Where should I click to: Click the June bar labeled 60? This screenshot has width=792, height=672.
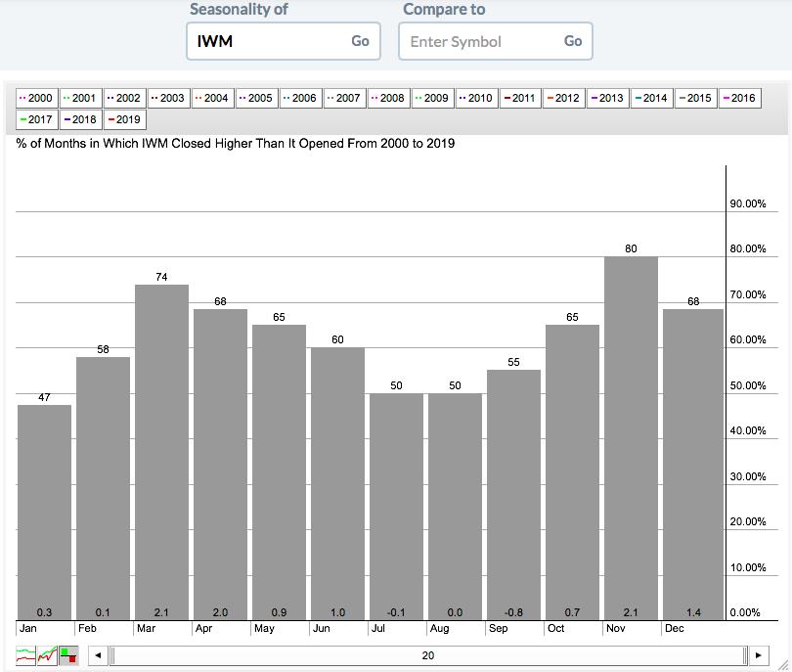[337, 483]
